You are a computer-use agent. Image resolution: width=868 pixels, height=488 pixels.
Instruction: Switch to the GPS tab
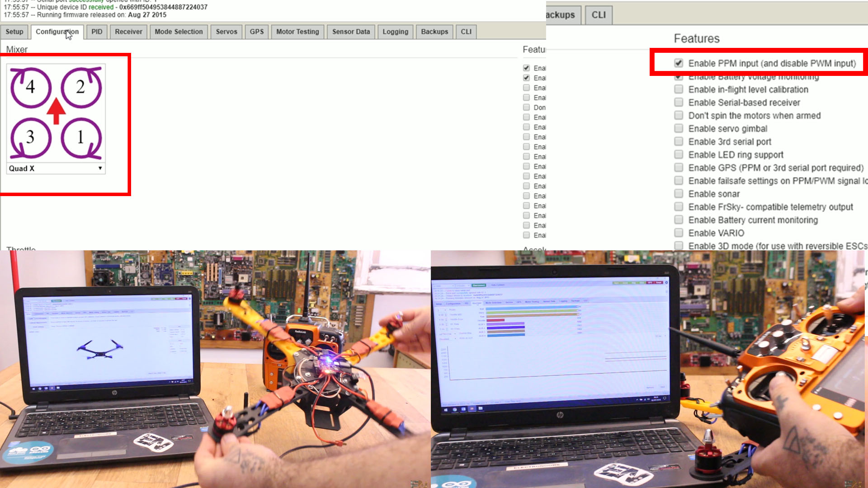pyautogui.click(x=257, y=32)
